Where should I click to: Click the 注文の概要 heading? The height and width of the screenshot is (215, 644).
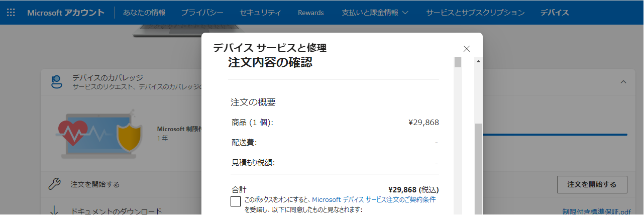point(253,102)
